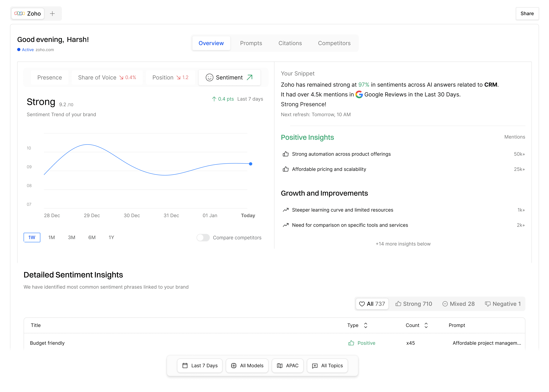Viewport: 549px width, 392px height.
Task: Click thumbs-up icon for Affordable pricing insight
Action: (x=286, y=169)
